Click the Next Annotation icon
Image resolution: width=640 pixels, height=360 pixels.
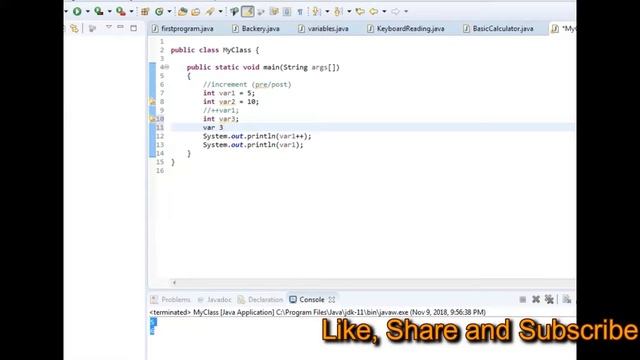(316, 11)
